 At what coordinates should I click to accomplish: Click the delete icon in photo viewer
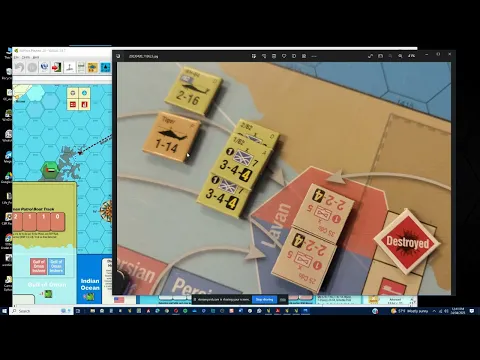click(274, 56)
